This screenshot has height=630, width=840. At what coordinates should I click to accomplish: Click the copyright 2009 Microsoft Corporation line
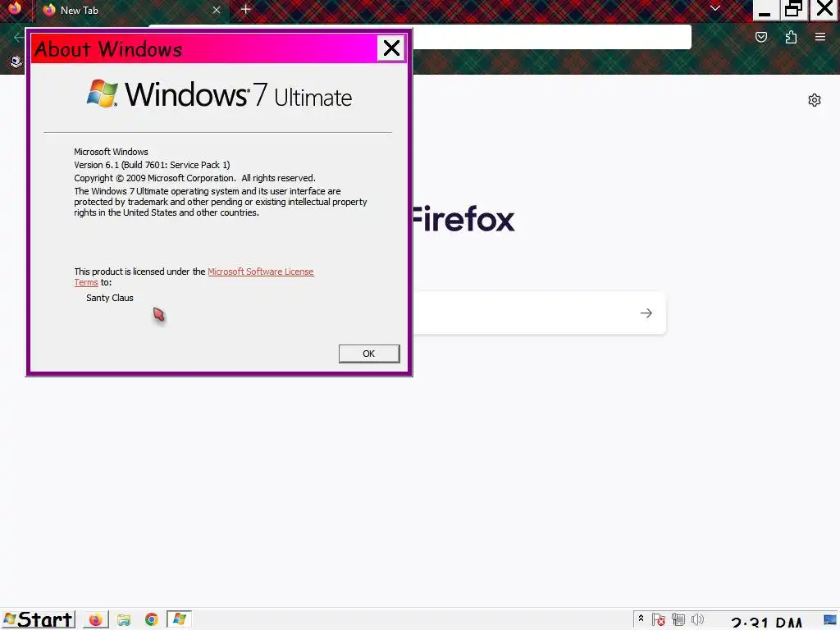(194, 178)
